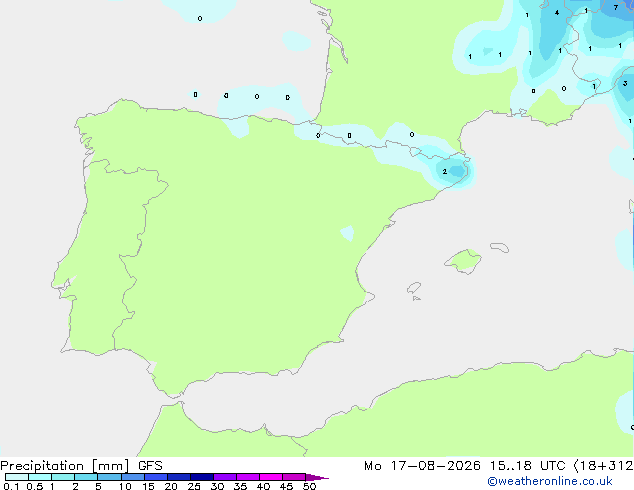The image size is (634, 490).
Task: Click the 45–50 mm legend color swatch
Action: pos(294,477)
